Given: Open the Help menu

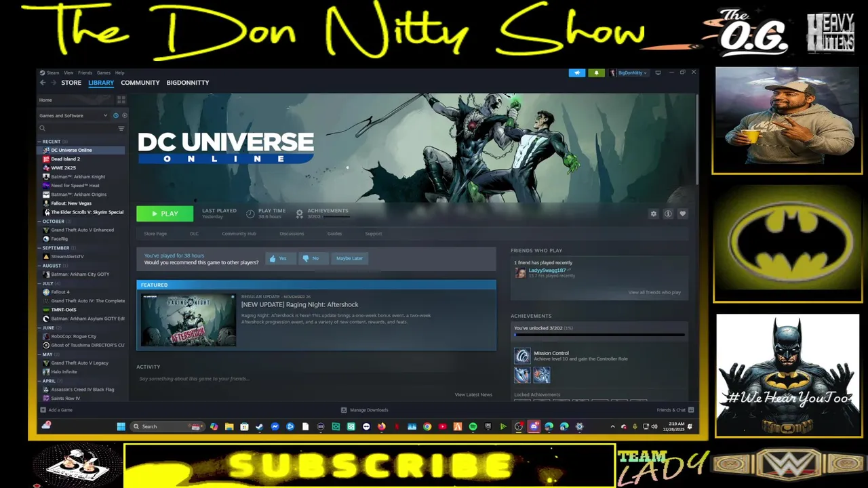Looking at the screenshot, I should (119, 73).
